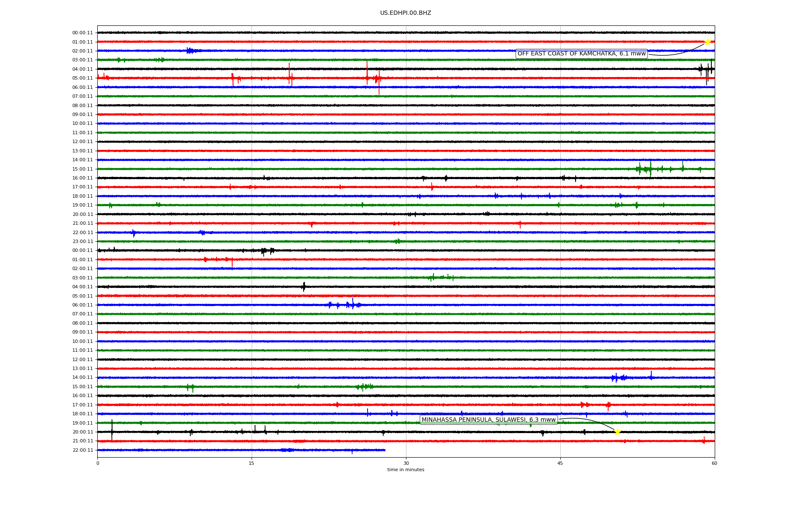Click the 02:00:11 label just below the Kamchatka star row

[82, 51]
